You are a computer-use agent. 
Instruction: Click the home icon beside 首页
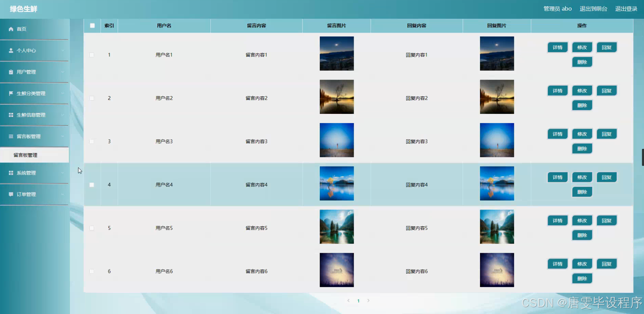[11, 29]
